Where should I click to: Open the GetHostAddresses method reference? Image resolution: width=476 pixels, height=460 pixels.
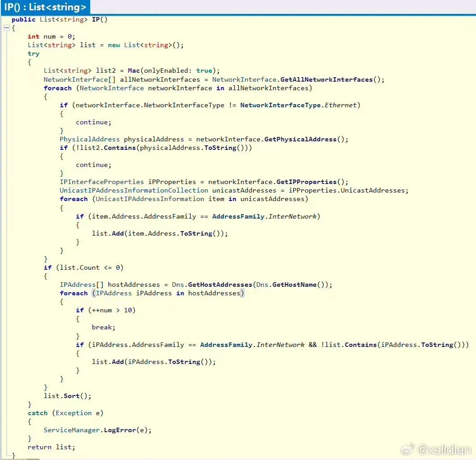point(220,285)
